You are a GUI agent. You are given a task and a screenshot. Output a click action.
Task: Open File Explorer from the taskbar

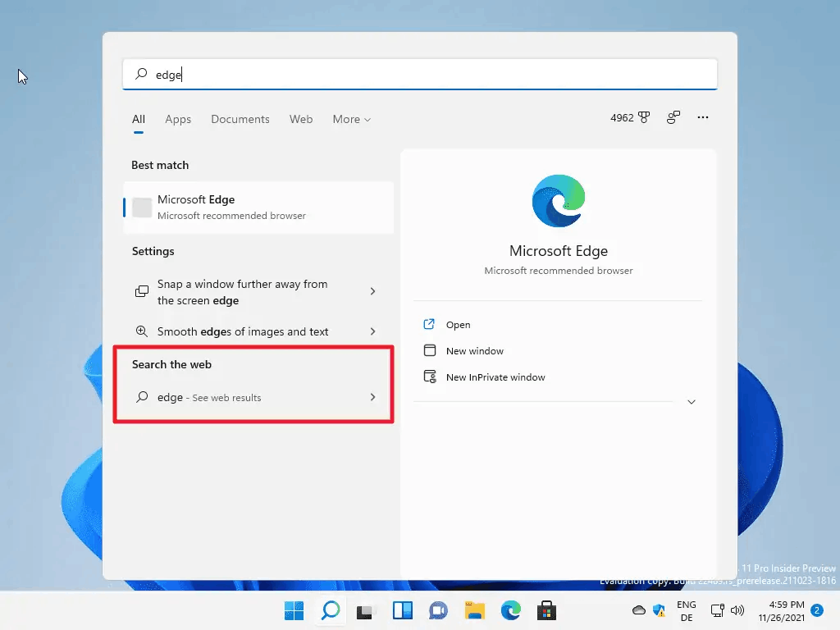(474, 610)
